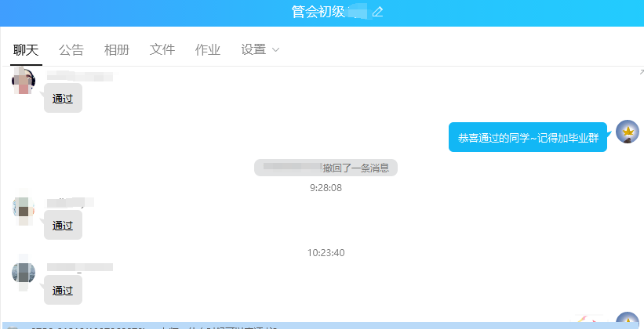The height and width of the screenshot is (329, 644).
Task: Go to the 相册 album tab
Action: (x=117, y=50)
